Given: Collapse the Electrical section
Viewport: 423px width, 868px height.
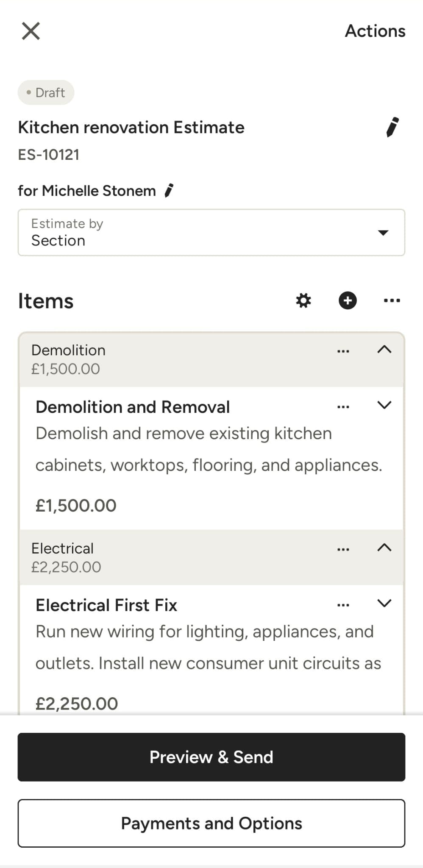Looking at the screenshot, I should click(x=384, y=548).
